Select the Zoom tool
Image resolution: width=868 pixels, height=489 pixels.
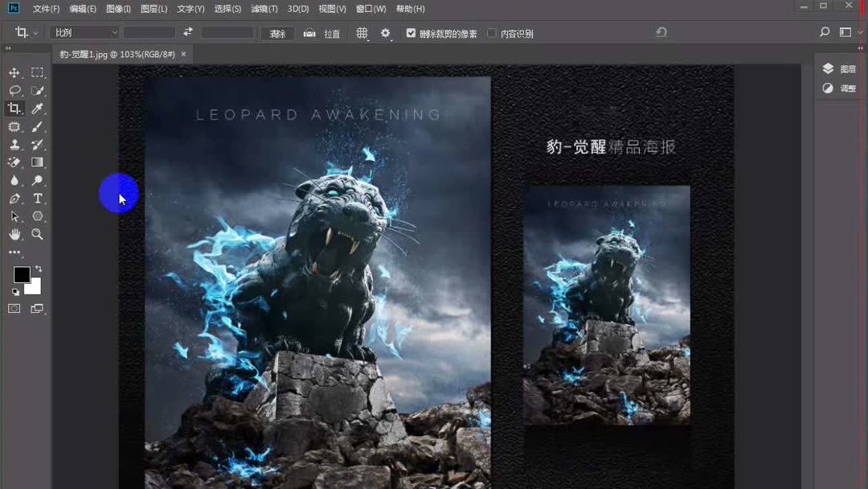[x=37, y=234]
